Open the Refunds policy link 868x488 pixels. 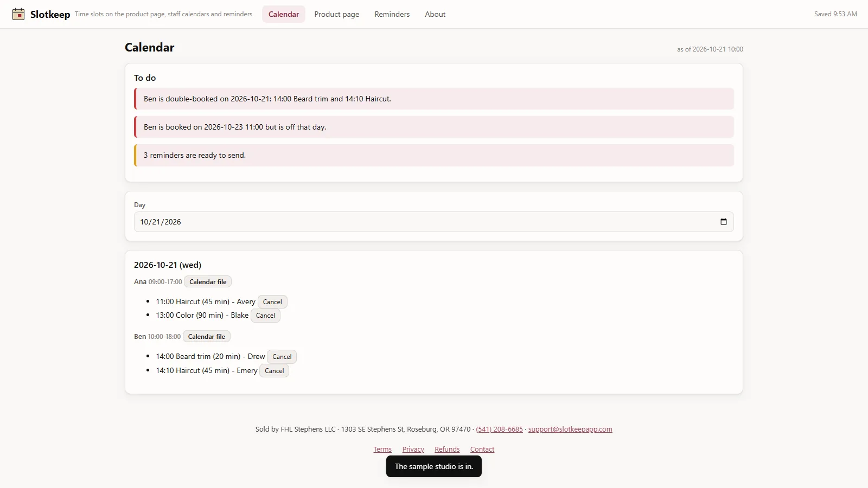tap(447, 450)
